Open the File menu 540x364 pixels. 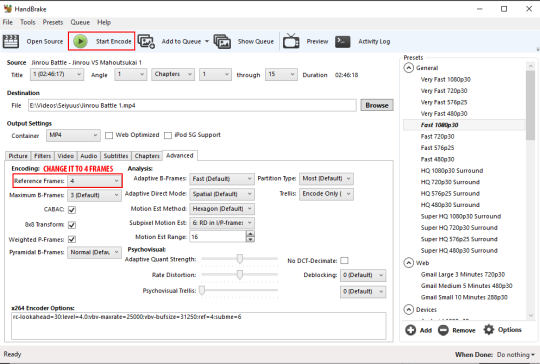click(x=8, y=22)
